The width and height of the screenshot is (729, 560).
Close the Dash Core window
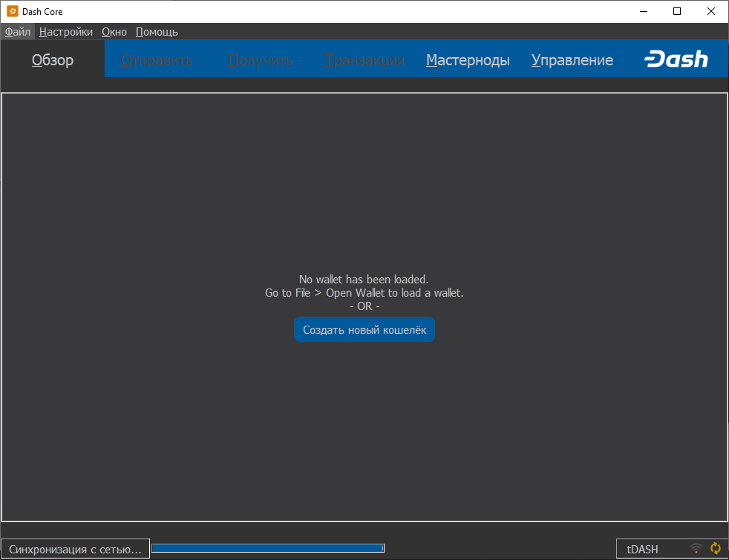(711, 11)
